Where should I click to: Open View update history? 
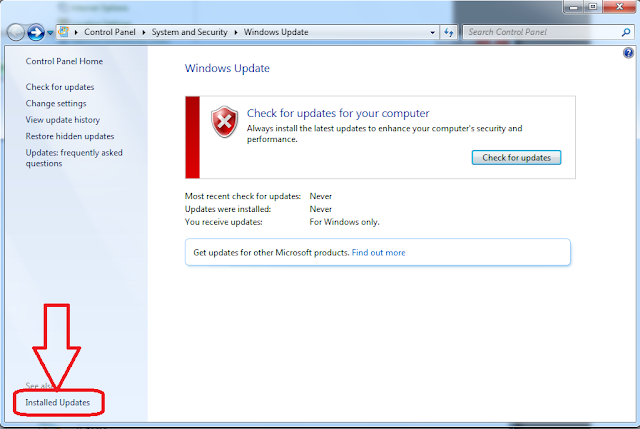(62, 120)
